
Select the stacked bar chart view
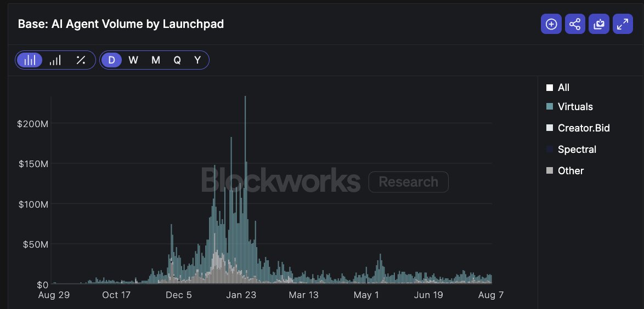point(30,60)
